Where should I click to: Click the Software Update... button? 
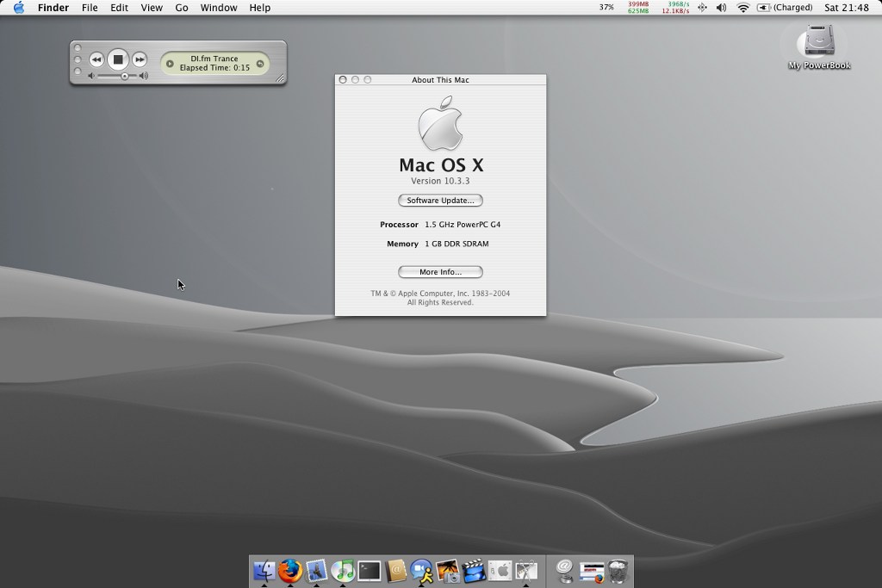click(440, 201)
